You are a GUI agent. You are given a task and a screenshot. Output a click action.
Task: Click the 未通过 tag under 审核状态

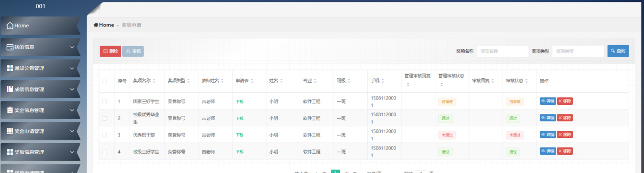pyautogui.click(x=515, y=135)
